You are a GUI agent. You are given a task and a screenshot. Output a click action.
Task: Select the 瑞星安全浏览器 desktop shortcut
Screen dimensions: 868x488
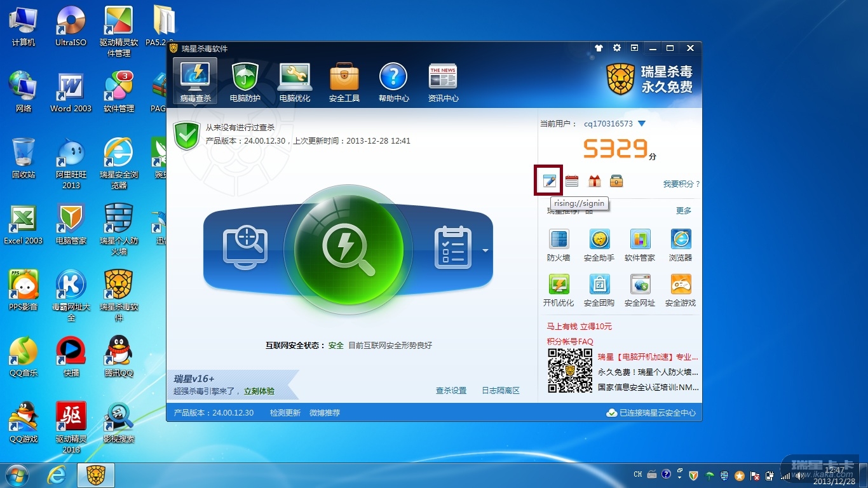[x=119, y=164]
